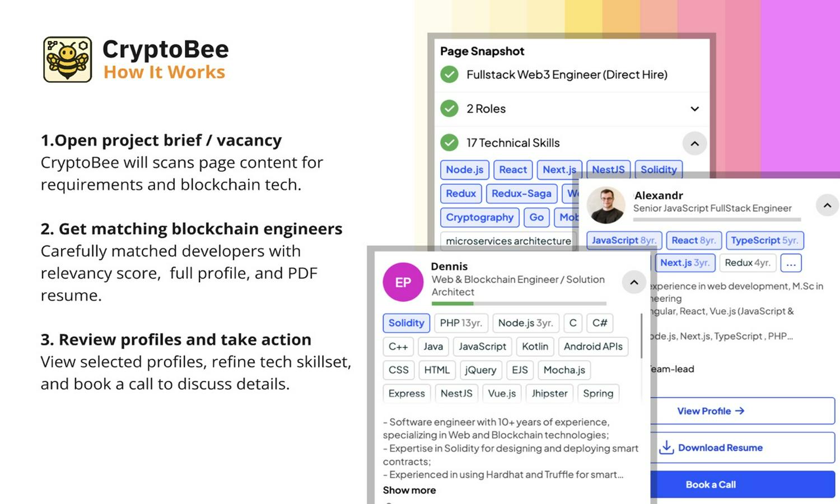
Task: Click the name Alexandr on the card
Action: pos(659,195)
